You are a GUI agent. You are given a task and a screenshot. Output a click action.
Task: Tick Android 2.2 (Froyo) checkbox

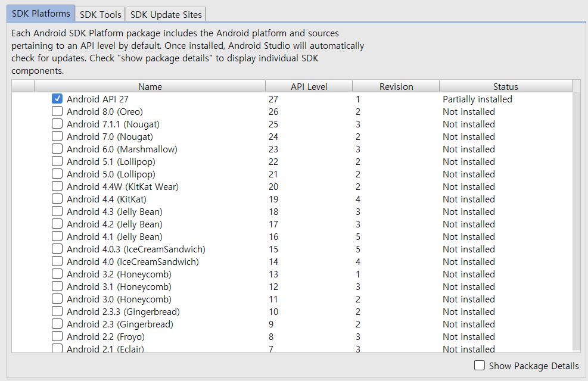pyautogui.click(x=57, y=336)
